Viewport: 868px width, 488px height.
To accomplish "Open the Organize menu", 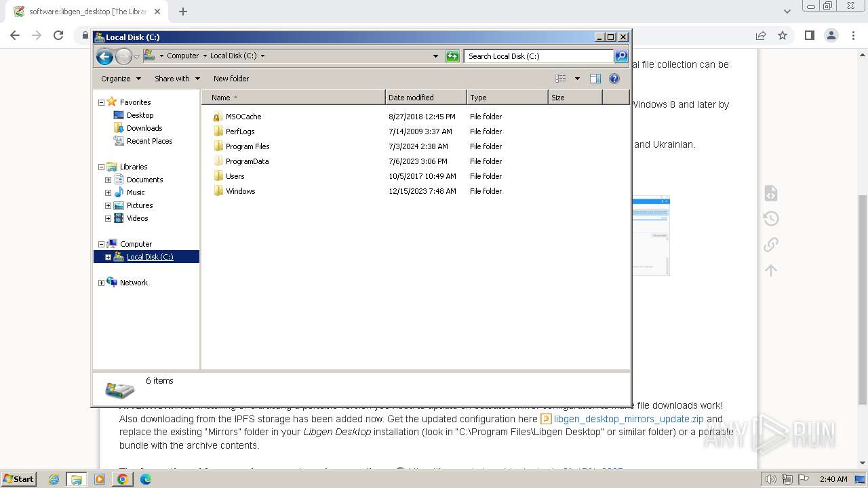I will [121, 79].
